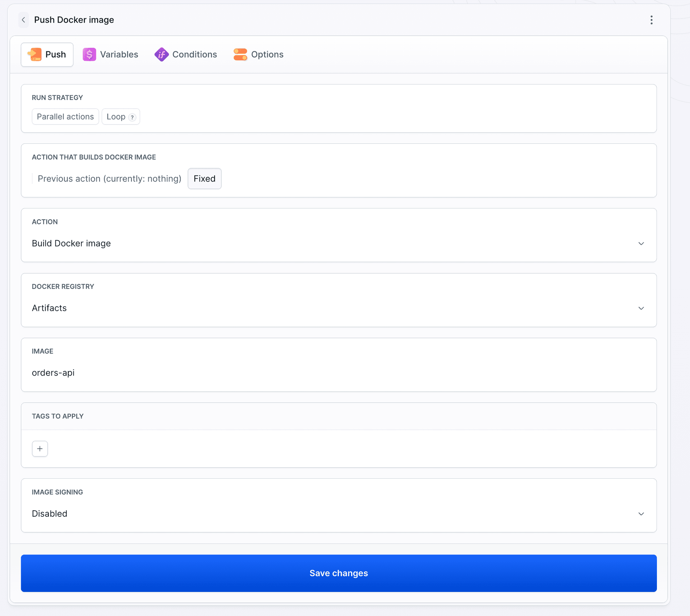The width and height of the screenshot is (690, 616).
Task: Open the Conditions tab
Action: pos(186,55)
